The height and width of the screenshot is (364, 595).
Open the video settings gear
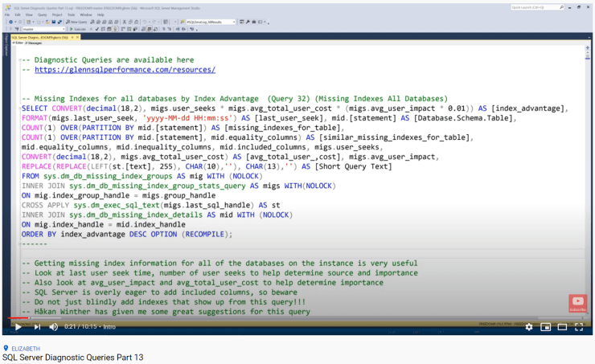pyautogui.click(x=529, y=327)
